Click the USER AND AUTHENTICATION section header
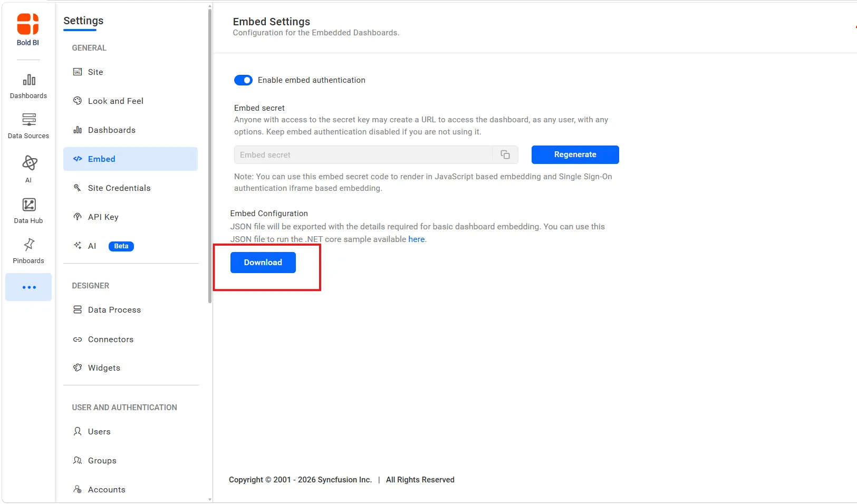 pos(124,408)
